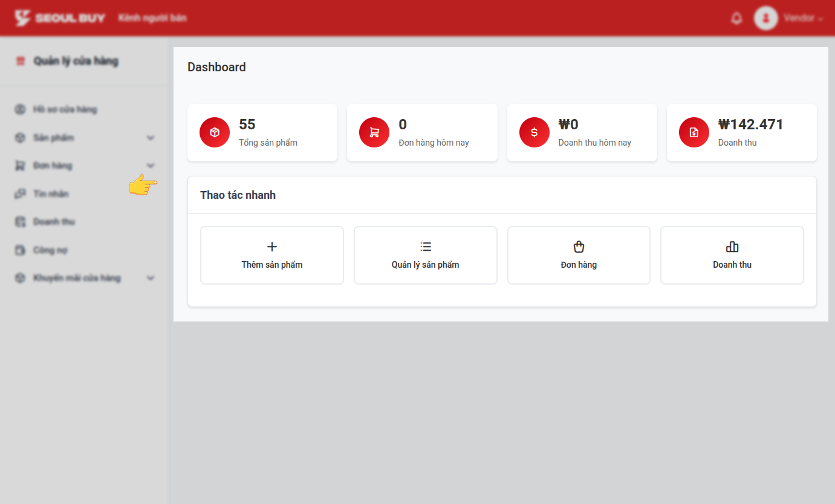Click the Vendor profile avatar
Screen dimensions: 835x504
click(765, 18)
